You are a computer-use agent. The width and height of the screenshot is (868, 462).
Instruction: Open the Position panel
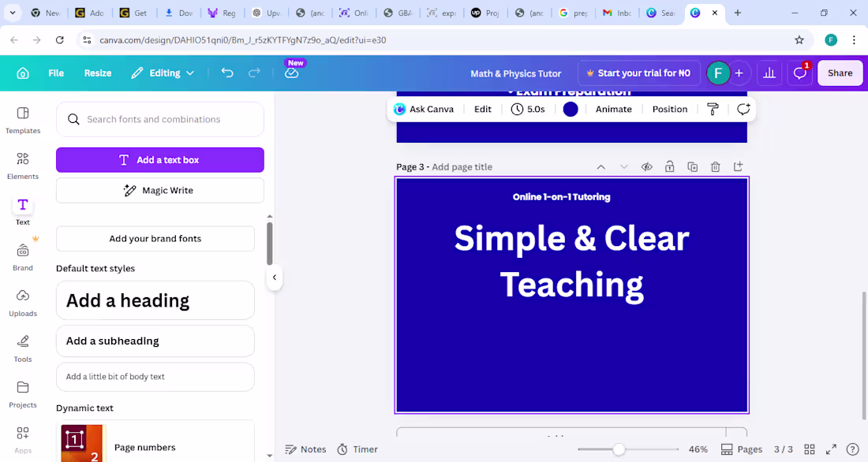(669, 109)
